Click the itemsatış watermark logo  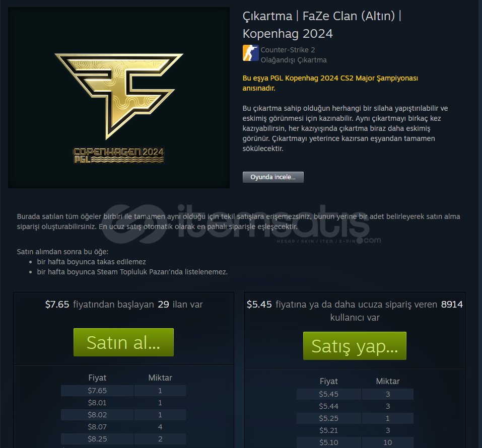(x=241, y=225)
